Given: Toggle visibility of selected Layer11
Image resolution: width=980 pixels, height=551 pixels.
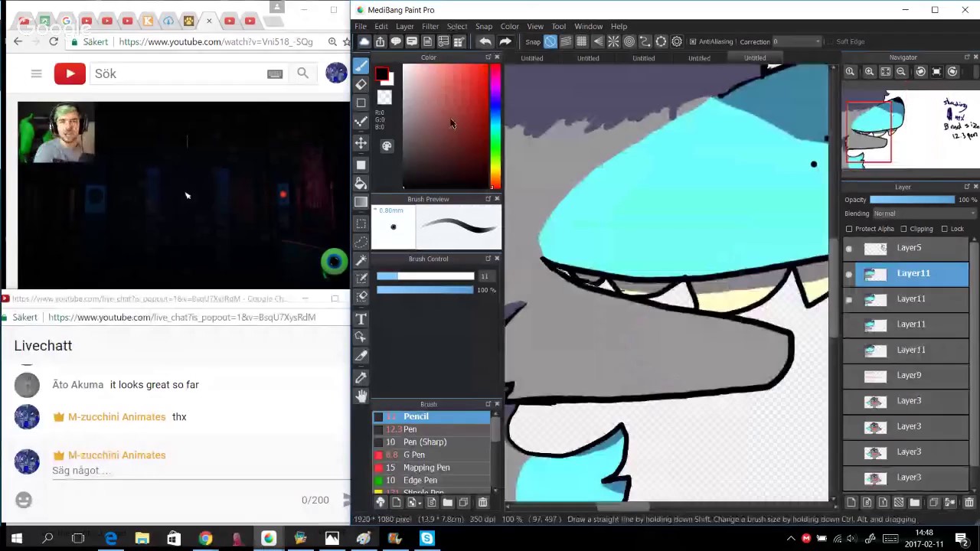Looking at the screenshot, I should (848, 273).
